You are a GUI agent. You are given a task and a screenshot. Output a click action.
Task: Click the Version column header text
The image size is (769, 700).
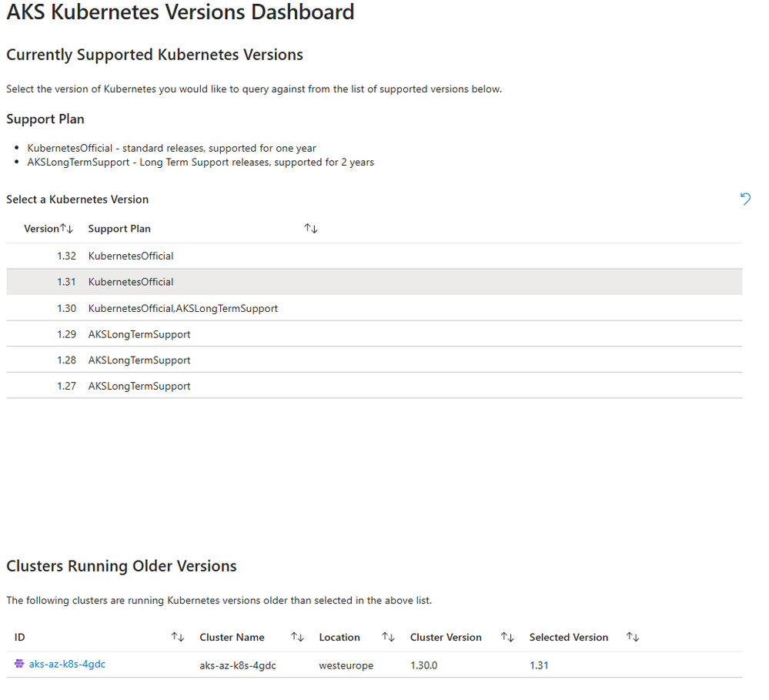pos(42,229)
